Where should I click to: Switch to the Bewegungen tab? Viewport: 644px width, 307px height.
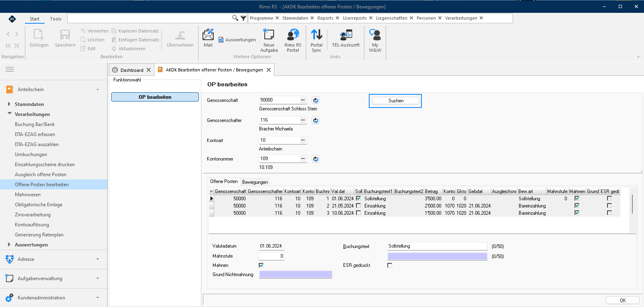(x=255, y=182)
